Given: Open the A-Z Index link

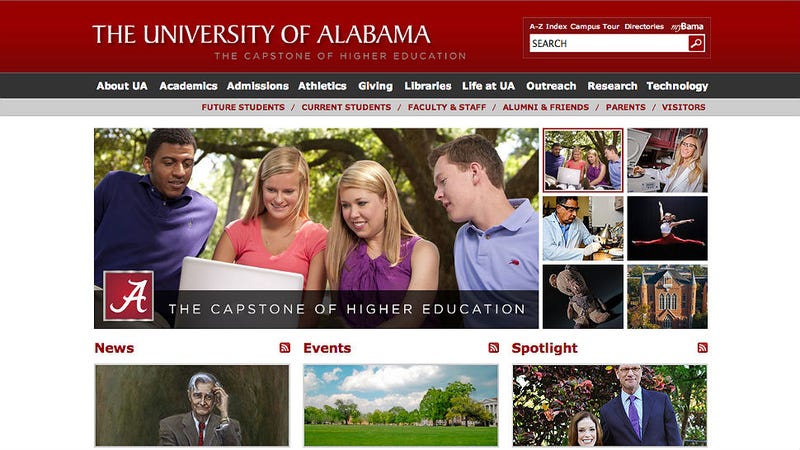Looking at the screenshot, I should pyautogui.click(x=548, y=27).
